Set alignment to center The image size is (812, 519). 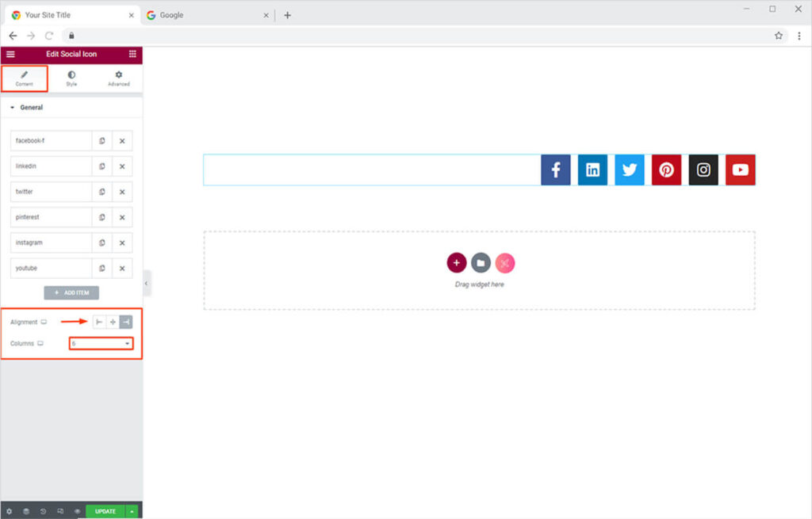tap(113, 322)
